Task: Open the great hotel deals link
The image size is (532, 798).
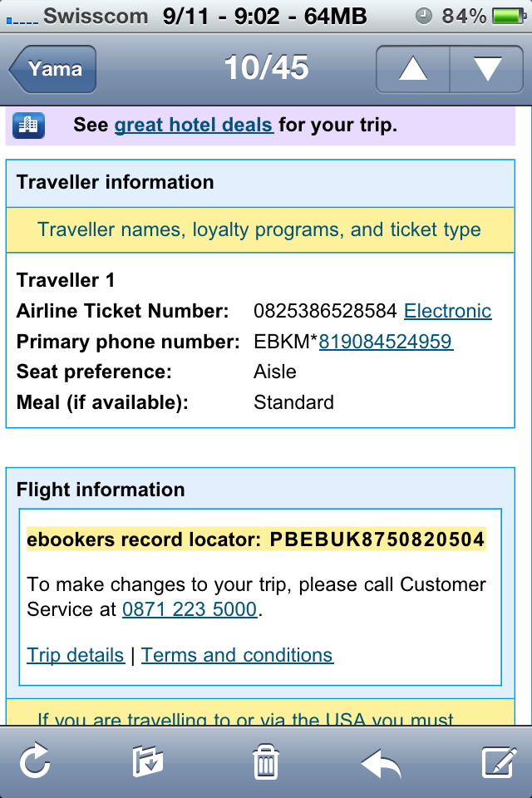Action: tap(194, 125)
